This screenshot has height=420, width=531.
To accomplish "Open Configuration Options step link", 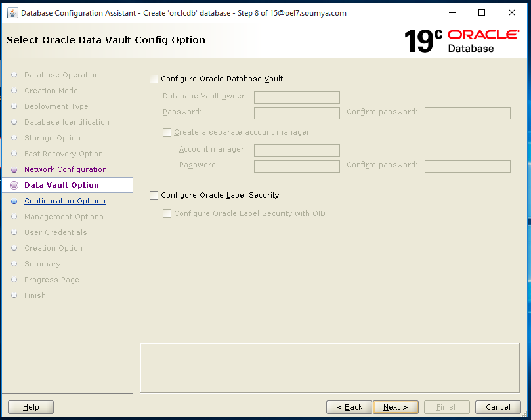I will pos(65,201).
